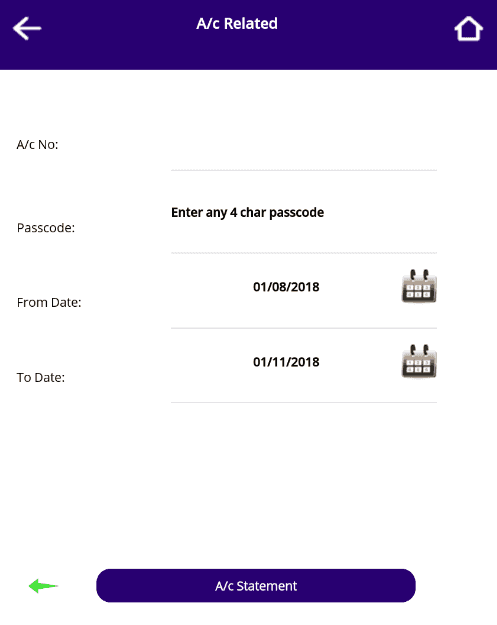Tap the A/c Related header title
The height and width of the screenshot is (625, 497).
pos(237,24)
